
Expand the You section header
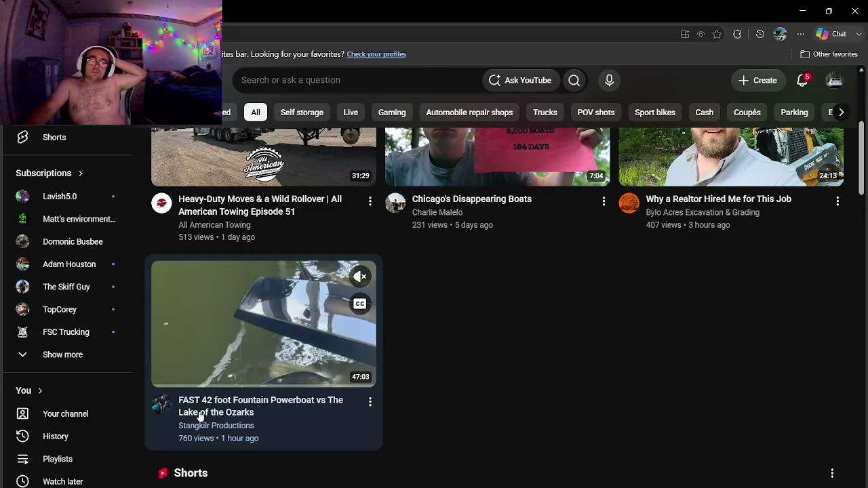[x=29, y=391]
